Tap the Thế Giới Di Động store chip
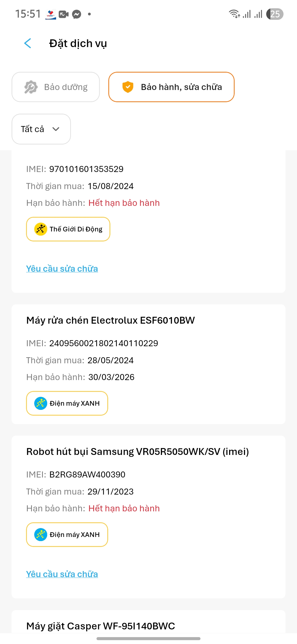The image size is (297, 644). tap(76, 229)
